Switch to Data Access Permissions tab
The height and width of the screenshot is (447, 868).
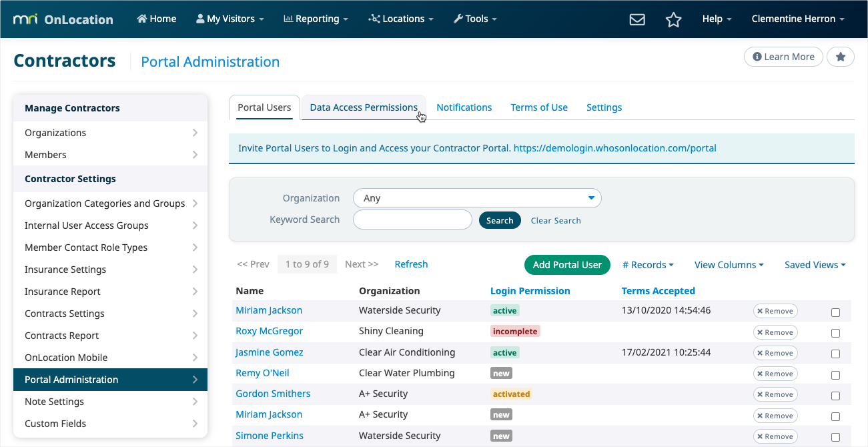tap(364, 107)
